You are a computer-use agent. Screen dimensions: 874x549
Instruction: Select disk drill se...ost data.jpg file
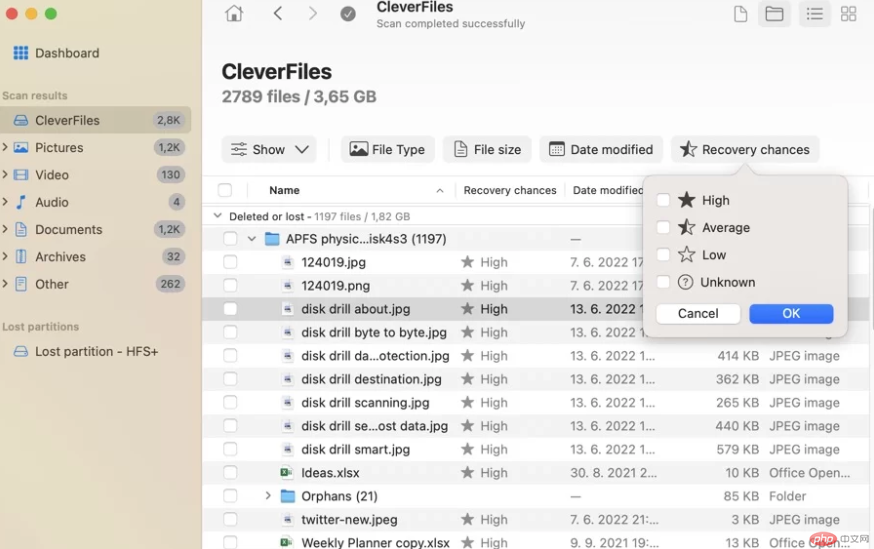pos(374,426)
